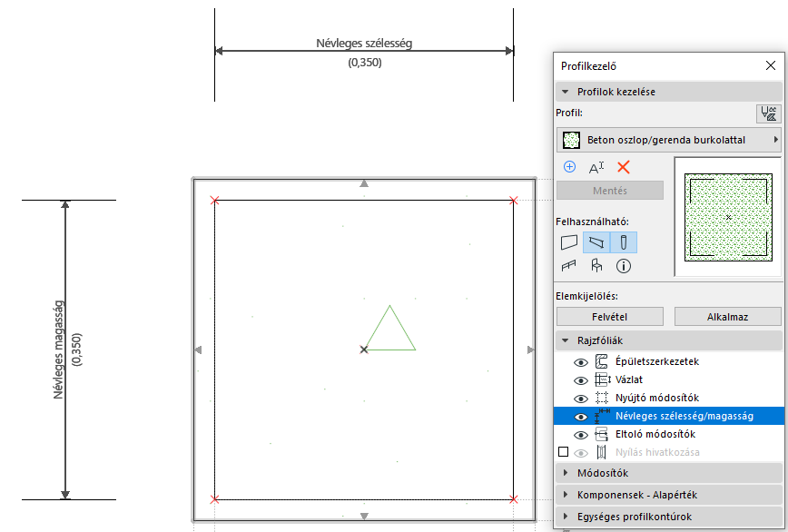Enable the Nyílás hivatkozása checkbox
This screenshot has height=532, width=788.
point(564,451)
